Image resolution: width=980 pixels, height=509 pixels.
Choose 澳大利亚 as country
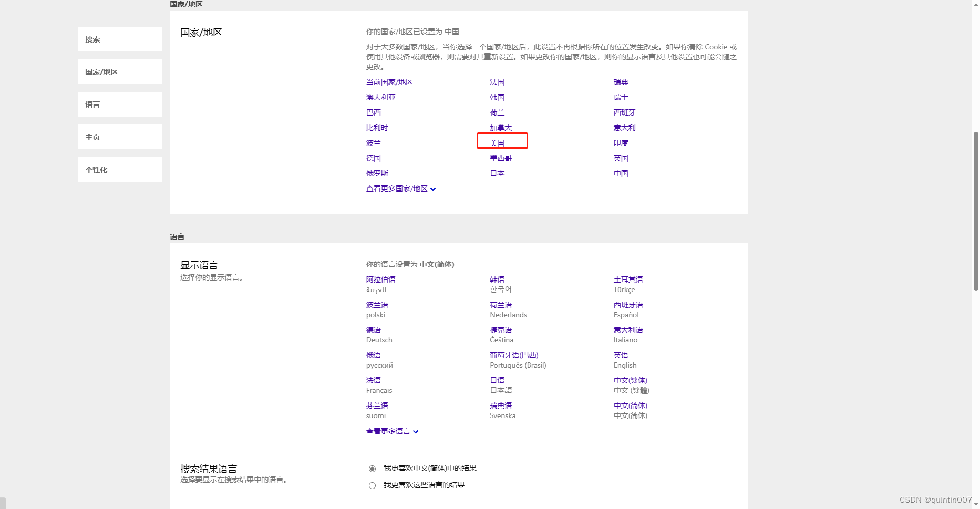pos(381,97)
